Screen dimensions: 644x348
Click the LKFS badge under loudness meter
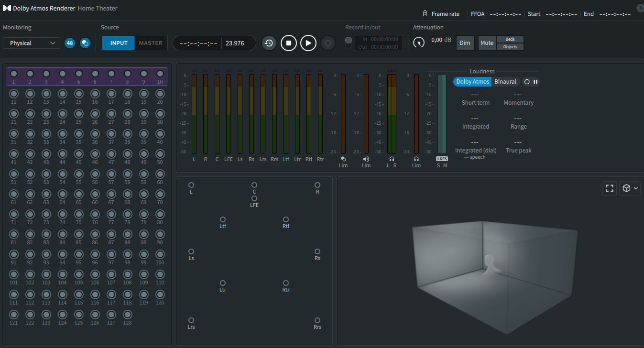click(442, 159)
